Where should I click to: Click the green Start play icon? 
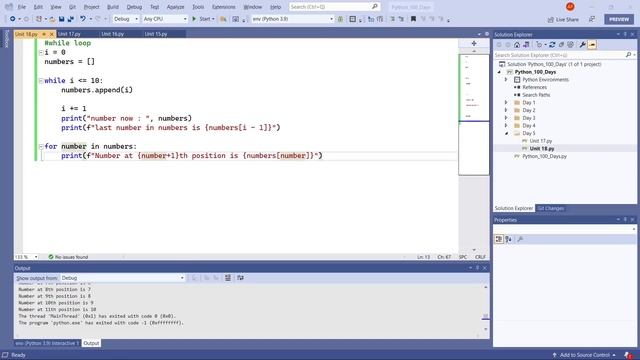(194, 19)
